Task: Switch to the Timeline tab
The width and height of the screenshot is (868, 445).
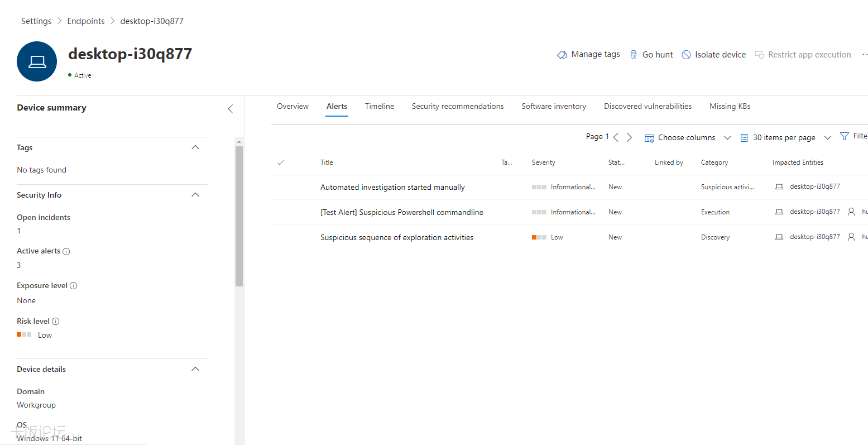Action: 380,107
